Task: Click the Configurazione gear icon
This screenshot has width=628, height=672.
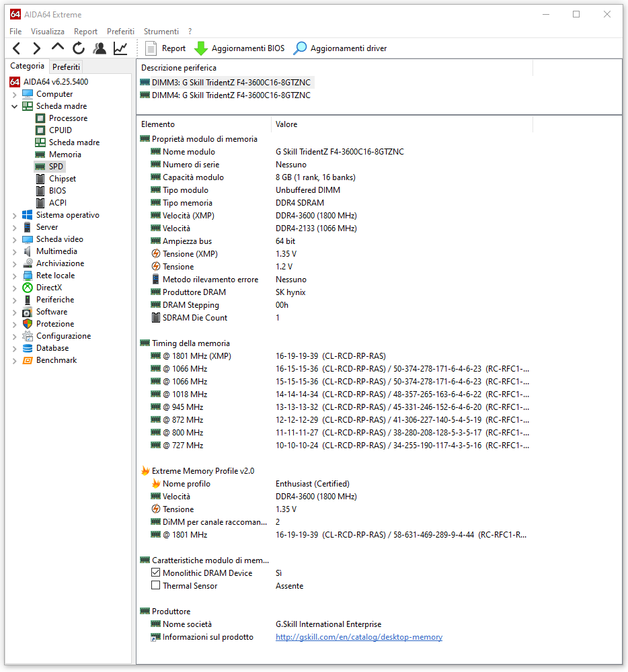Action: tap(28, 336)
